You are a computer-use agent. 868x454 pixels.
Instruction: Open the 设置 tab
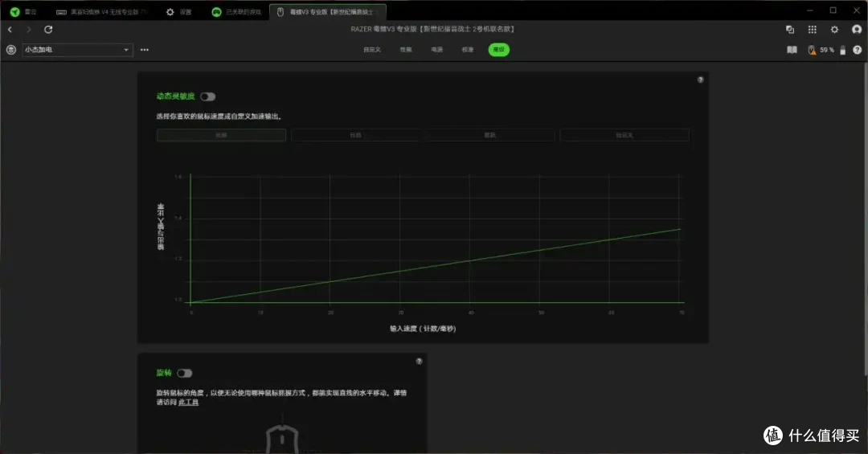pyautogui.click(x=178, y=11)
